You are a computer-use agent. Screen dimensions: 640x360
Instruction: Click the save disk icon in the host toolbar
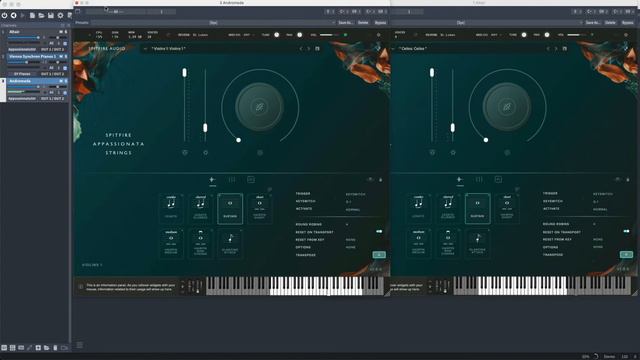(51, 16)
